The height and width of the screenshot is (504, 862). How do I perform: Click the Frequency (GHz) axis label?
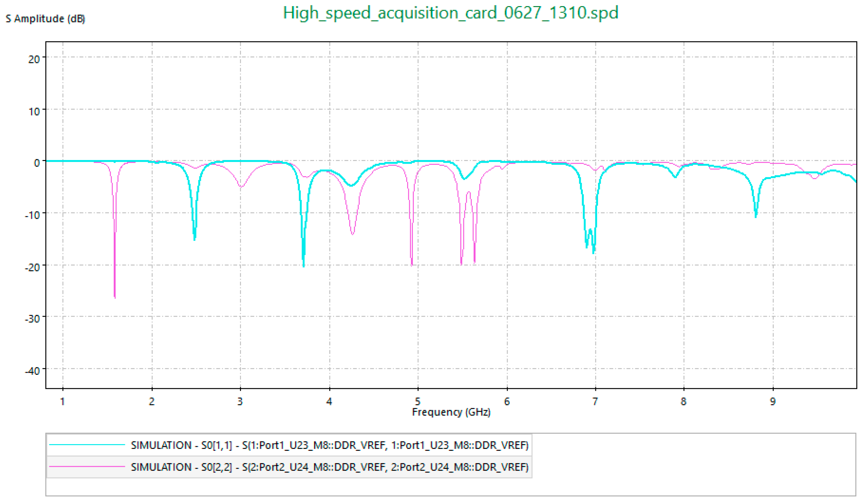click(x=451, y=412)
